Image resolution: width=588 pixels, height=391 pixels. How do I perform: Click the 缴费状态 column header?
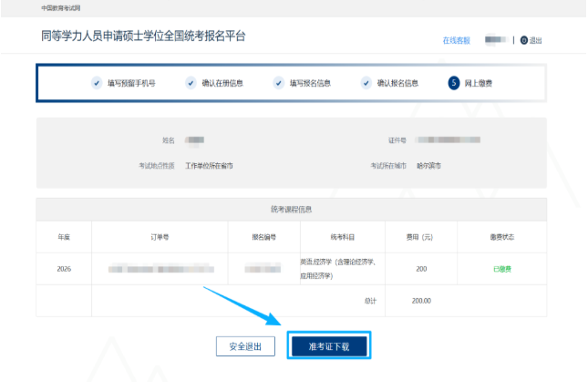(502, 237)
